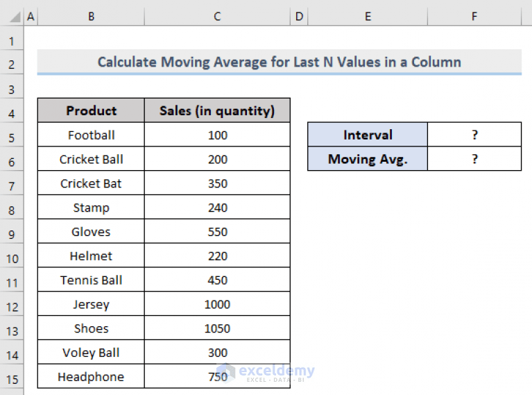
Task: Select the 'Moving Avg.' label cell
Action: point(368,158)
